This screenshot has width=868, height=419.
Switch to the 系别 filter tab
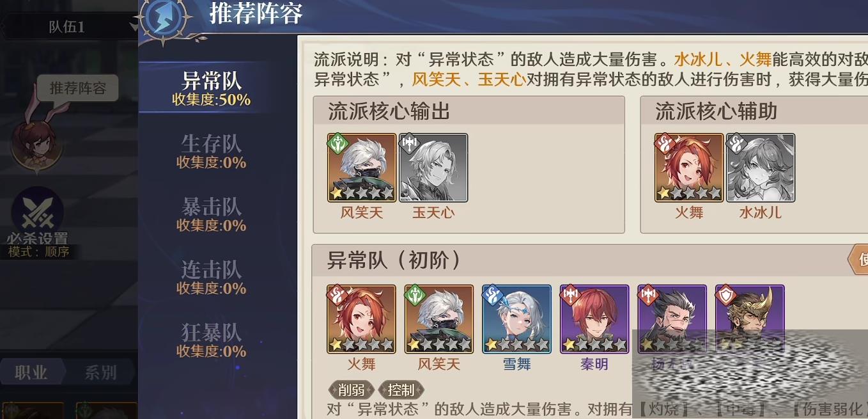pos(100,372)
